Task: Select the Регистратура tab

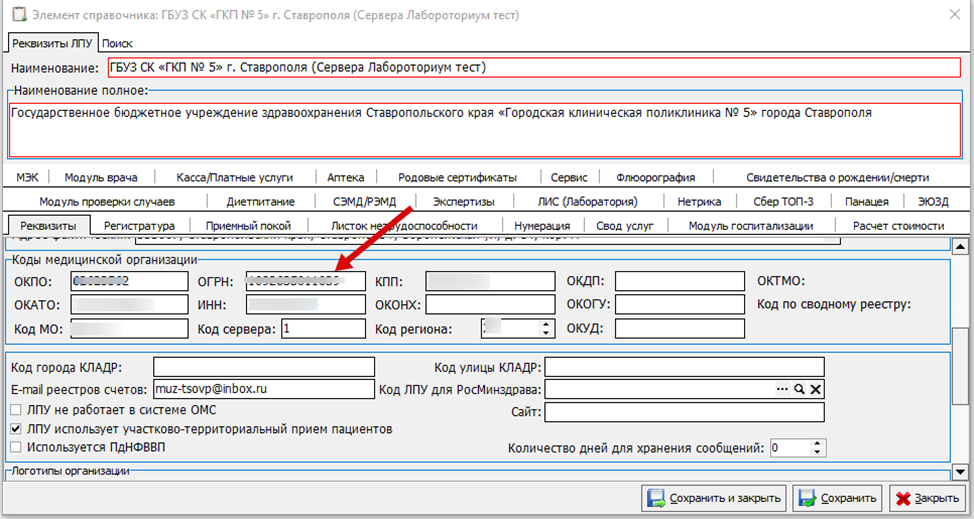Action: (x=139, y=226)
